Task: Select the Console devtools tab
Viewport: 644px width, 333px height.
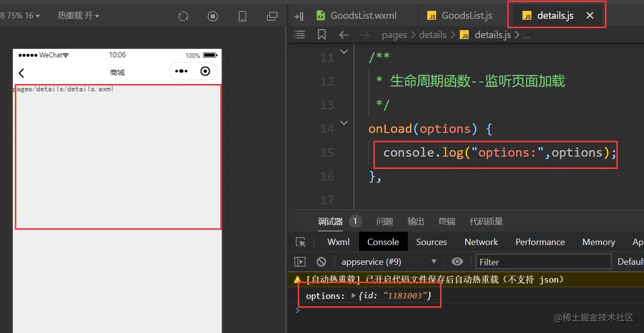Action: [383, 242]
